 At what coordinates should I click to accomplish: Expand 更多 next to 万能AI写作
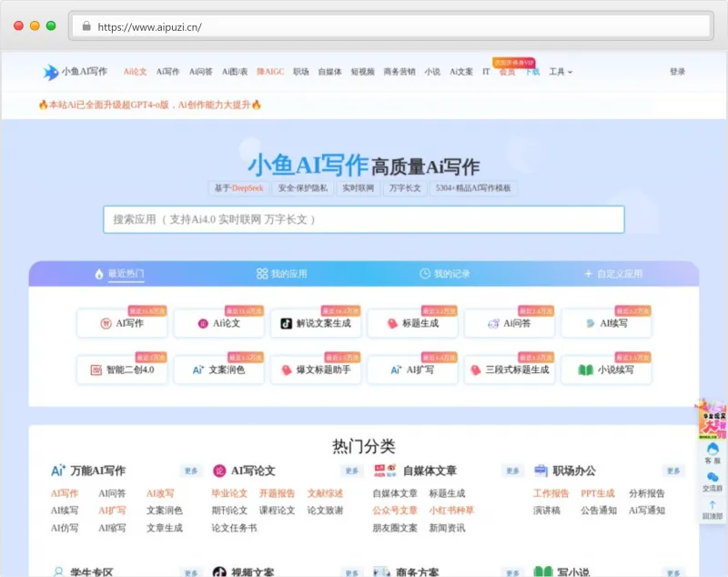[191, 471]
